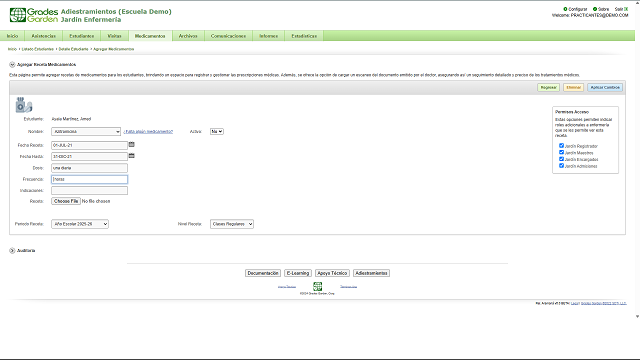Select the Medicamentos tab

(150, 36)
